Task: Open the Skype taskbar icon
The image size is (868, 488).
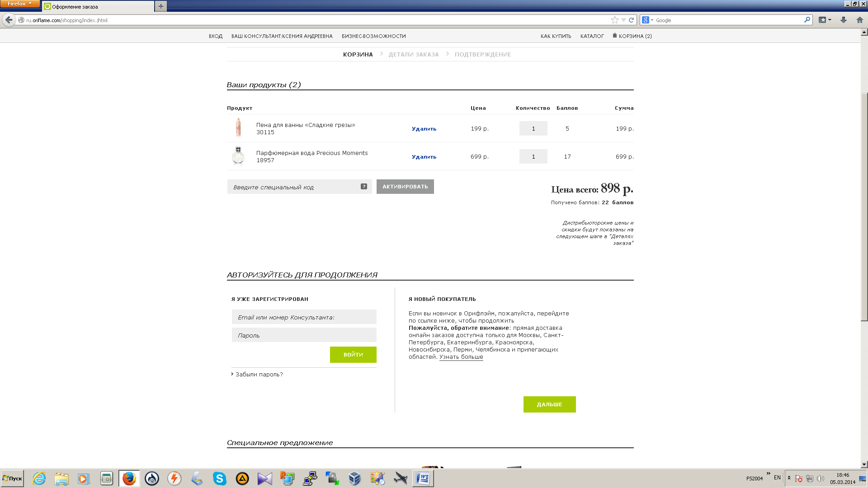Action: pos(219,478)
